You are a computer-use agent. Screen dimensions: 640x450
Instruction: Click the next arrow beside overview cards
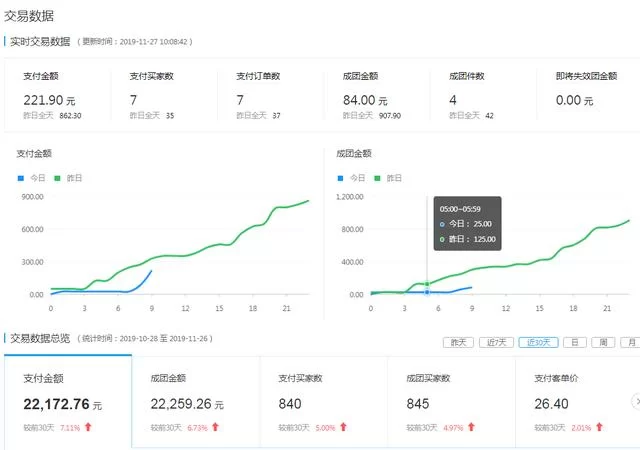pos(636,400)
